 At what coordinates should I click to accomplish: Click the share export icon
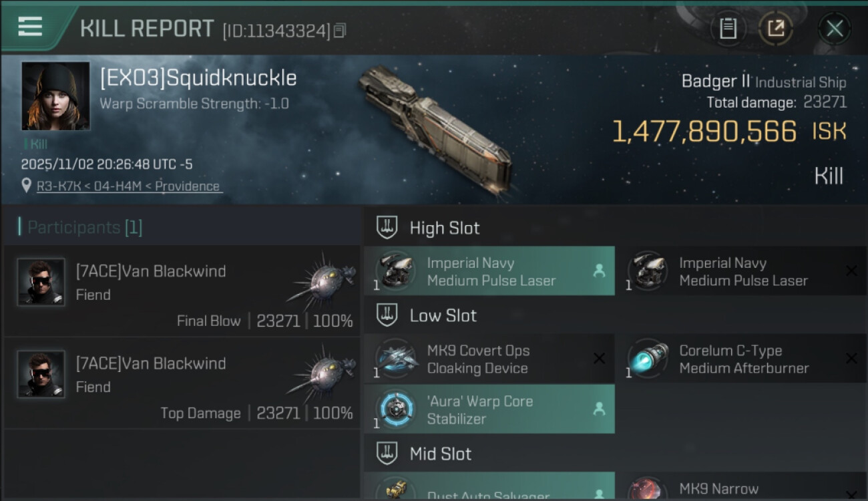[775, 29]
